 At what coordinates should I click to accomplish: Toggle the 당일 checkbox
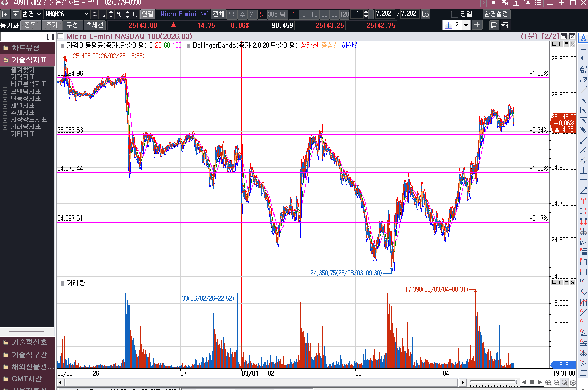click(455, 14)
